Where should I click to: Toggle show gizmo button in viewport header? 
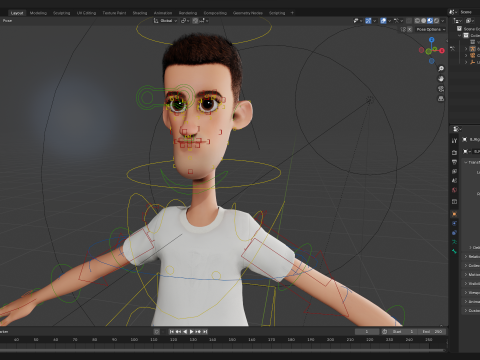click(368, 21)
